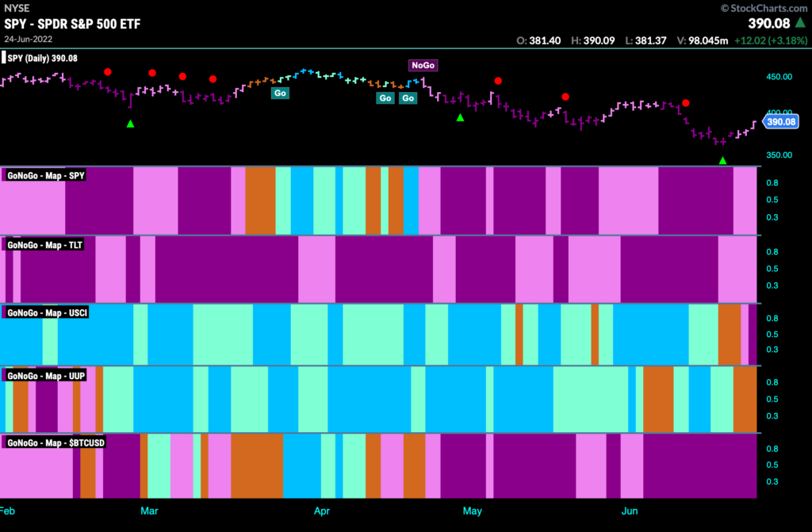The image size is (812, 532).
Task: Click the 0.5 axis value in the TLT map panel
Action: click(772, 269)
